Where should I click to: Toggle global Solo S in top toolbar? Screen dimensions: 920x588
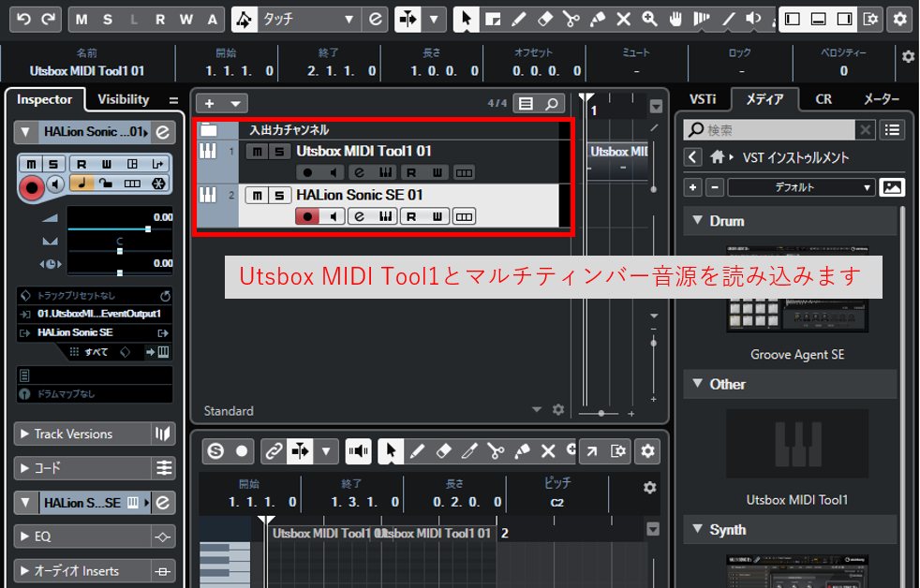(x=108, y=20)
